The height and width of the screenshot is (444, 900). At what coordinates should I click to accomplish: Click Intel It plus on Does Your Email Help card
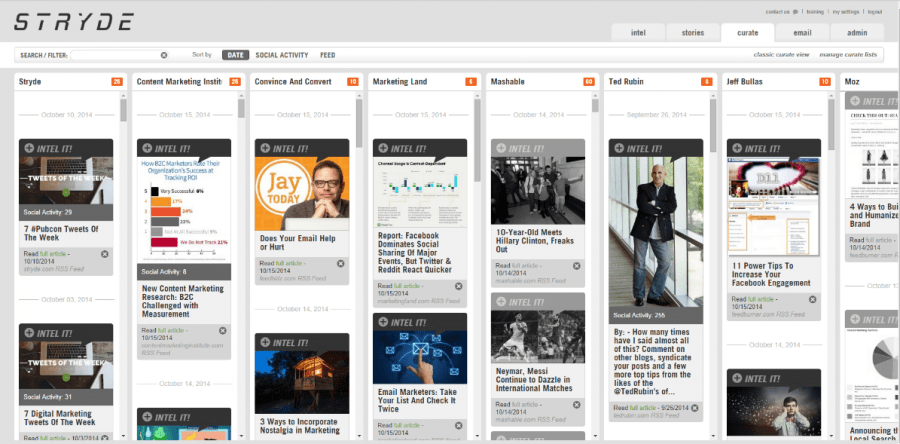pos(265,148)
